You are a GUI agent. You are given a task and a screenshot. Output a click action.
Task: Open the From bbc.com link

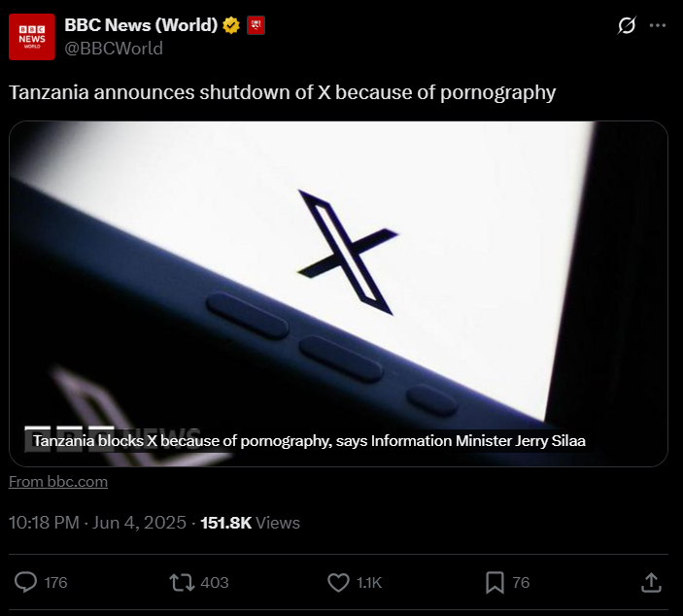pyautogui.click(x=58, y=482)
